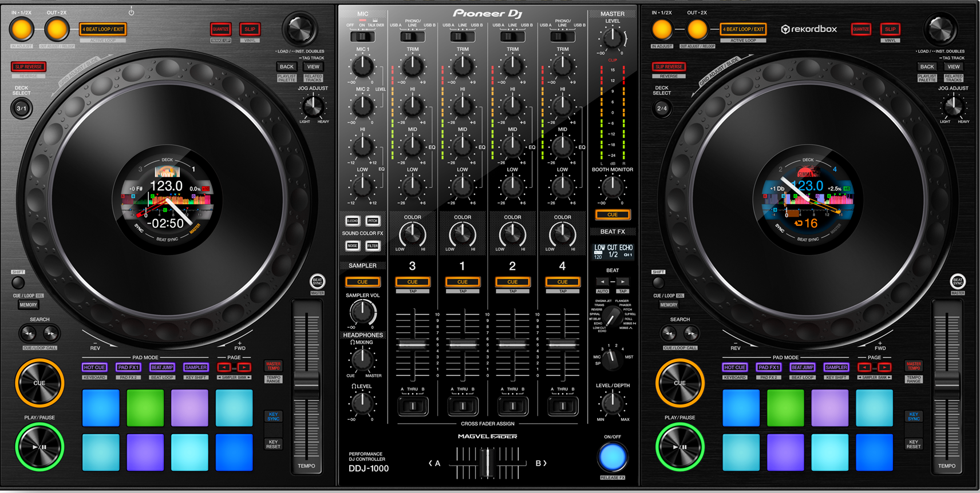
Task: Toggle the Master CUE button
Action: tap(612, 214)
